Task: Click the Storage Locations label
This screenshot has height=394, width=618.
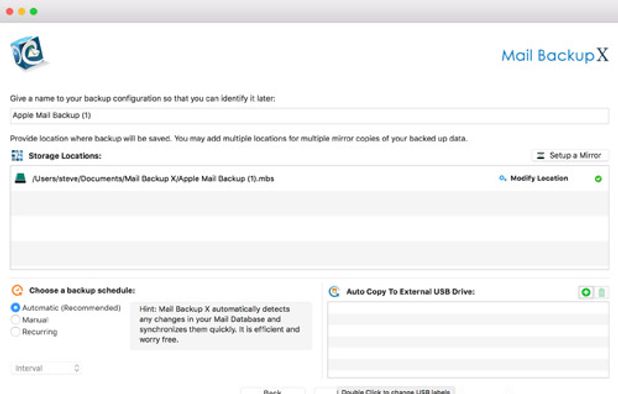Action: [x=65, y=156]
